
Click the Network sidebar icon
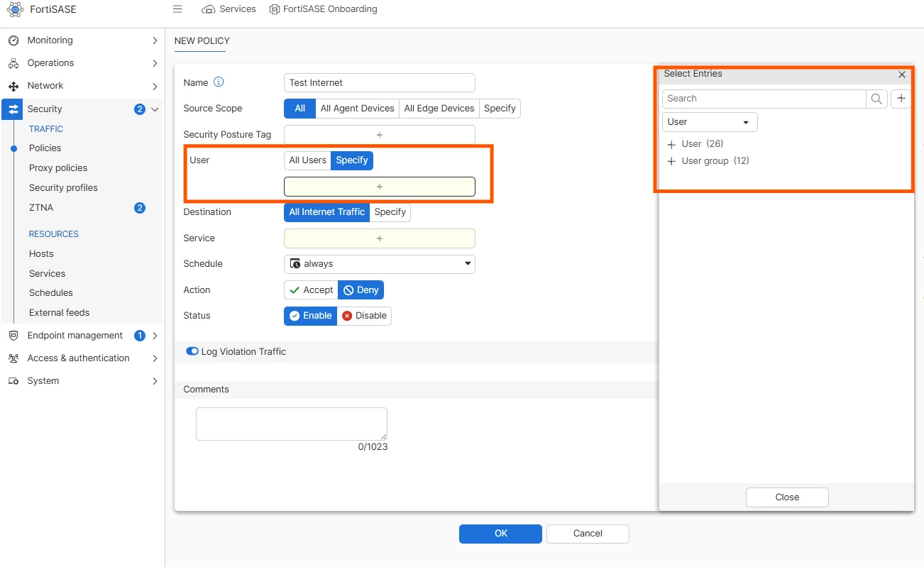click(13, 86)
